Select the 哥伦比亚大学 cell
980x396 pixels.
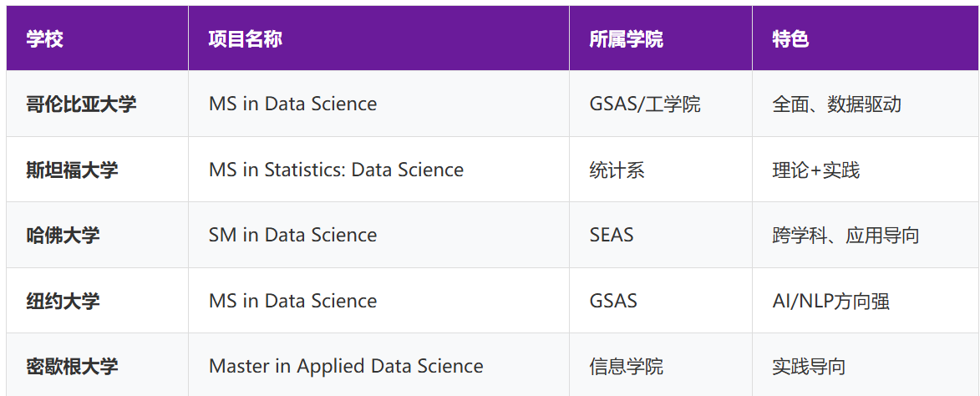pos(81,104)
